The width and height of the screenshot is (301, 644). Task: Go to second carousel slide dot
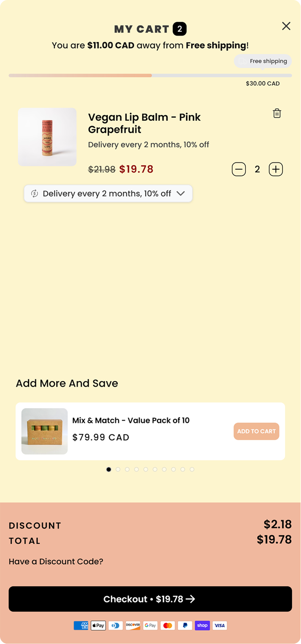pyautogui.click(x=118, y=470)
